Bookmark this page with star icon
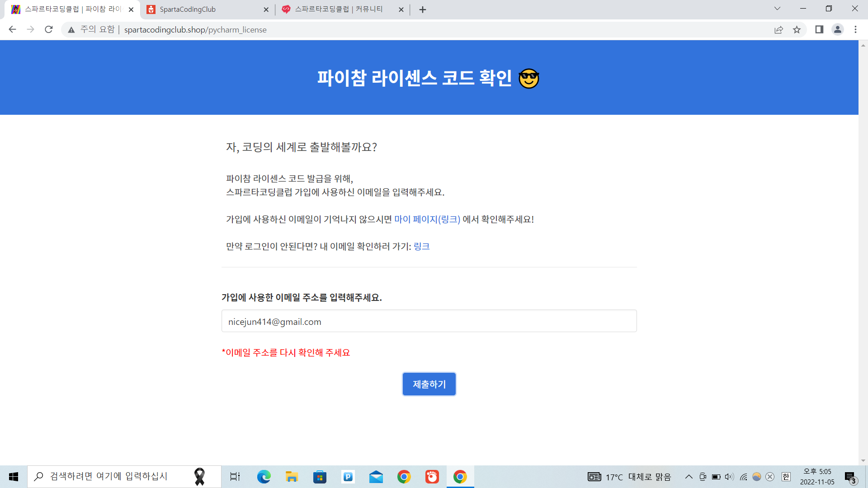 tap(797, 30)
